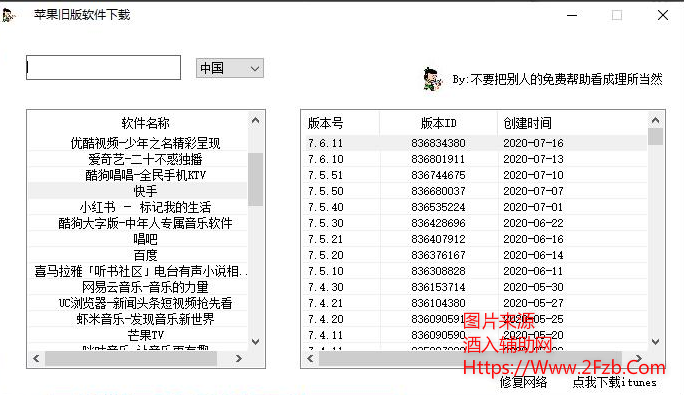Click the 点我下载itunes link
The width and height of the screenshot is (684, 395).
tap(614, 382)
